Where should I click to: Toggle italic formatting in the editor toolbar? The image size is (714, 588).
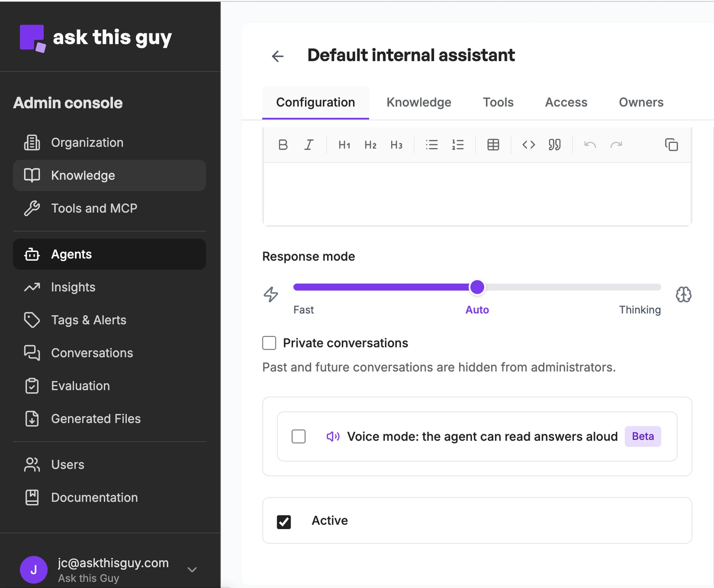point(309,145)
